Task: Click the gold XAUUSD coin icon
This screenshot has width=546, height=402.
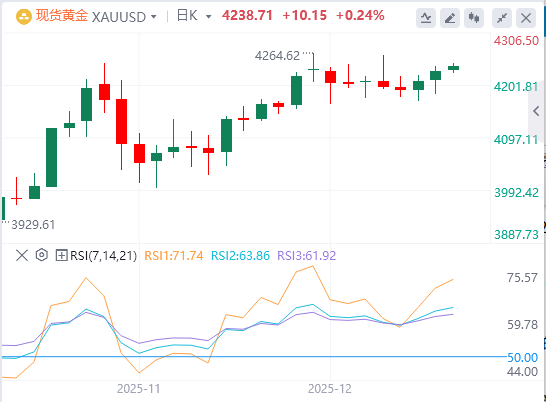Action: (24, 16)
